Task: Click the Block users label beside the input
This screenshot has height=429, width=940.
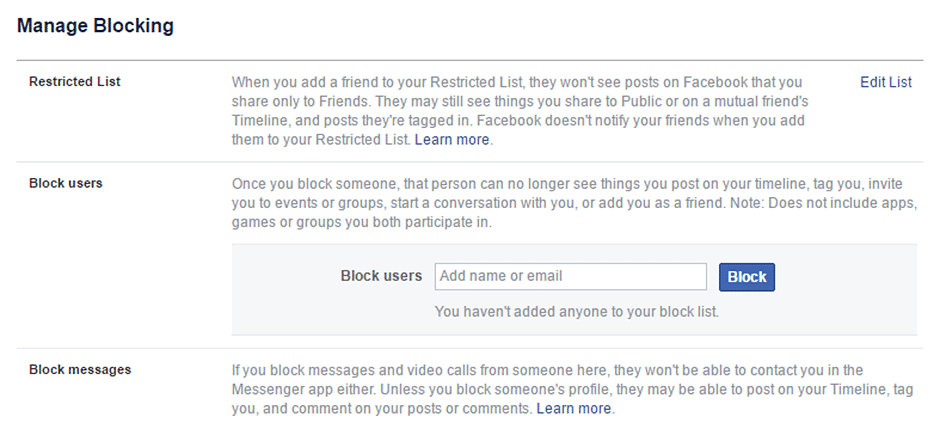Action: click(x=381, y=277)
